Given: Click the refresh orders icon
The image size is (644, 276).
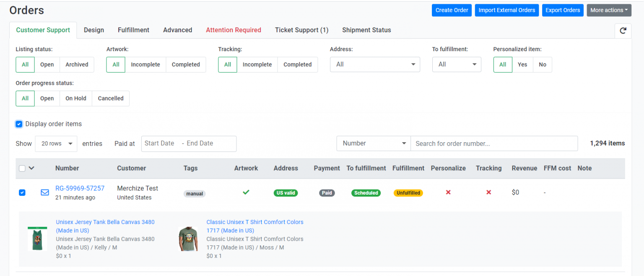Looking at the screenshot, I should pyautogui.click(x=623, y=31).
